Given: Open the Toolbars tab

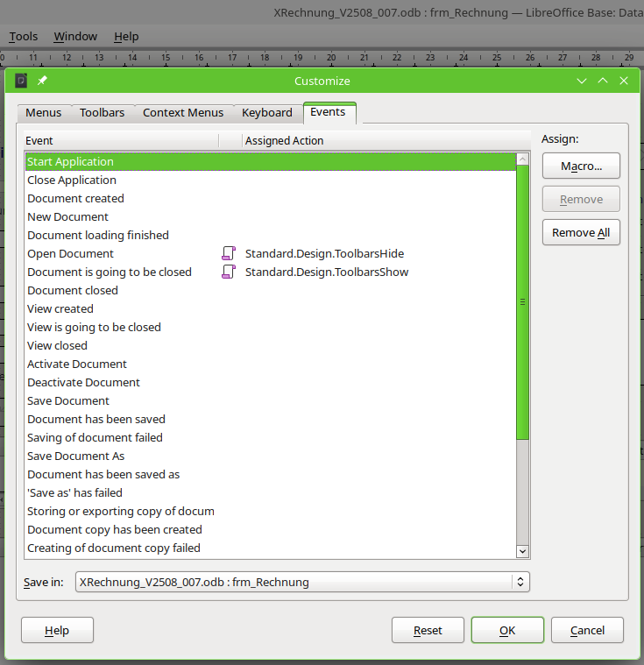Looking at the screenshot, I should [x=102, y=113].
